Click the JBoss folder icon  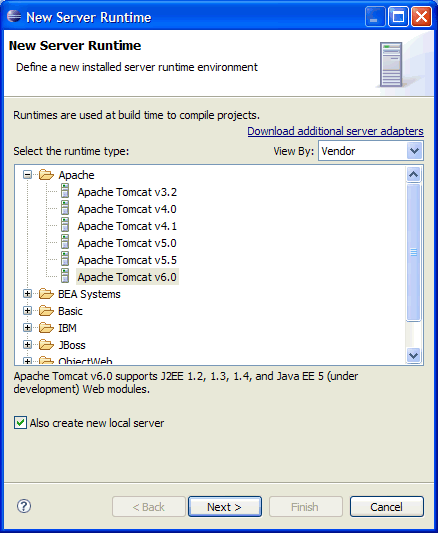(x=46, y=345)
